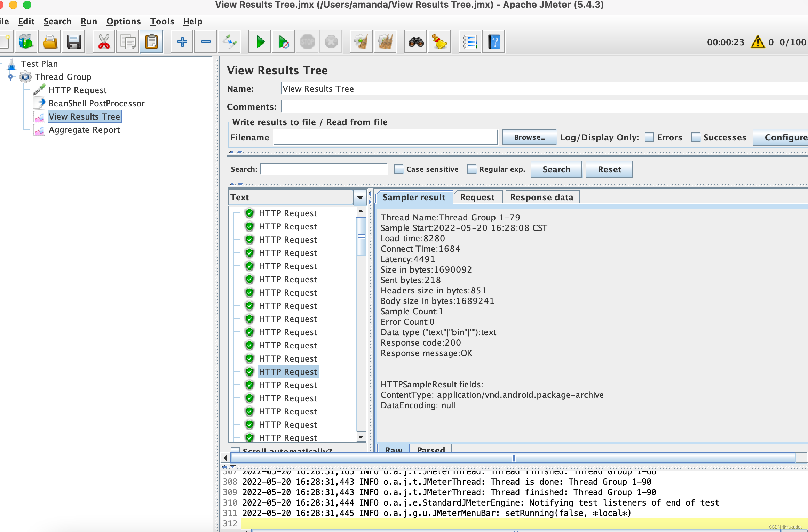
Task: Cut using the scissors icon
Action: point(104,42)
